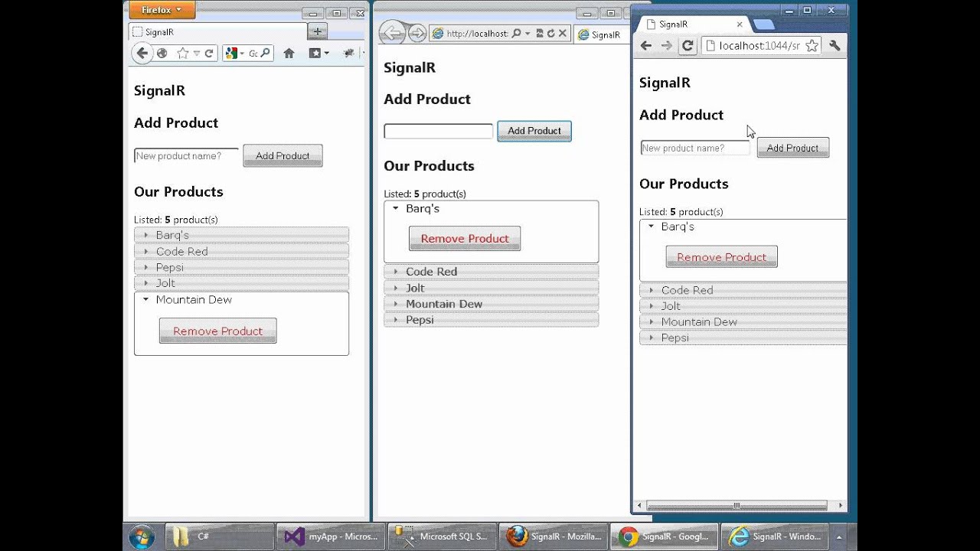Collapse Barq's in the Chrome product list
The image size is (980, 551).
coord(743,227)
